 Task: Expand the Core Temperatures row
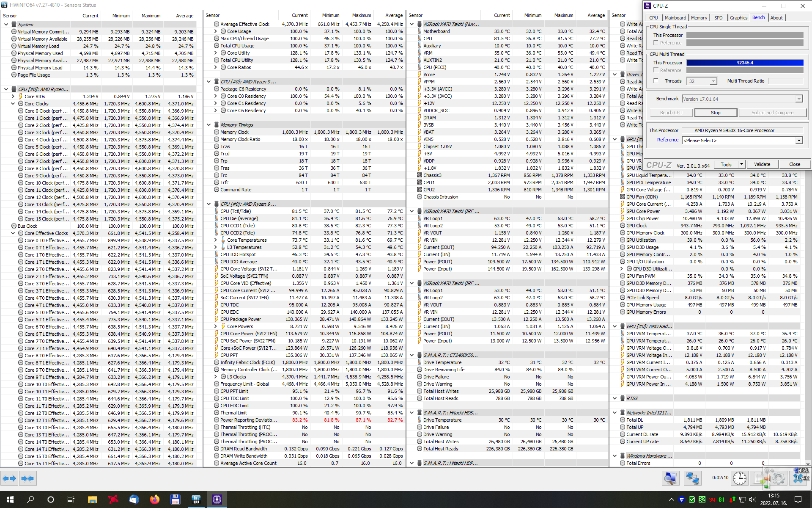click(x=216, y=240)
